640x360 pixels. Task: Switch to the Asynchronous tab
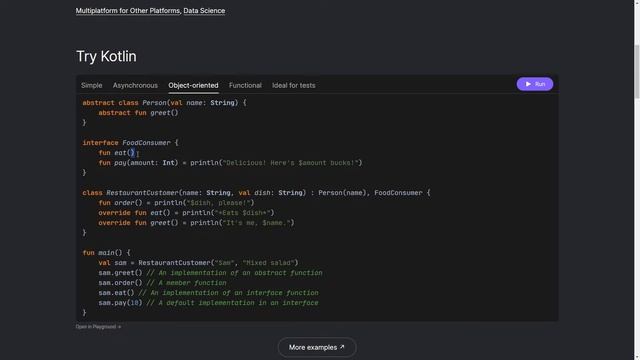click(135, 85)
